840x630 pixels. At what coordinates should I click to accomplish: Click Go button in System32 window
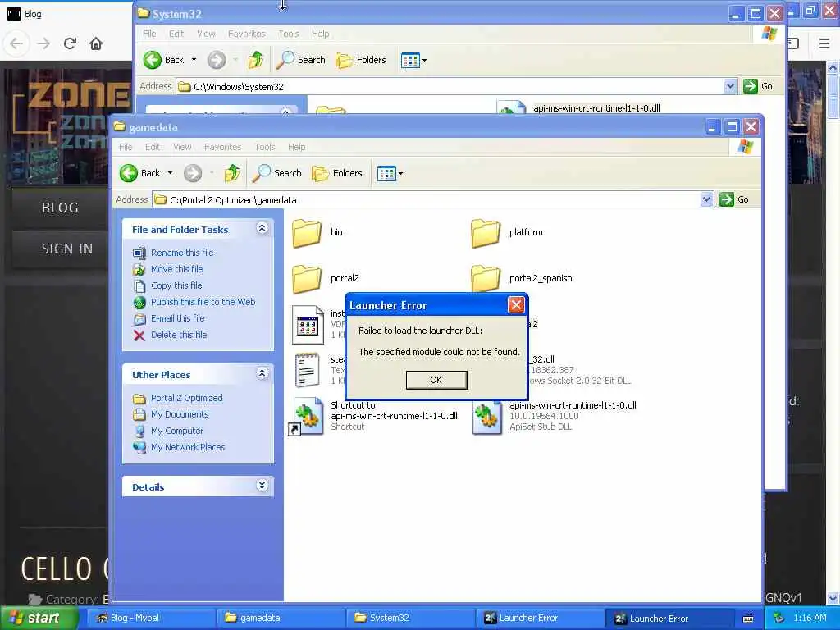tap(758, 86)
